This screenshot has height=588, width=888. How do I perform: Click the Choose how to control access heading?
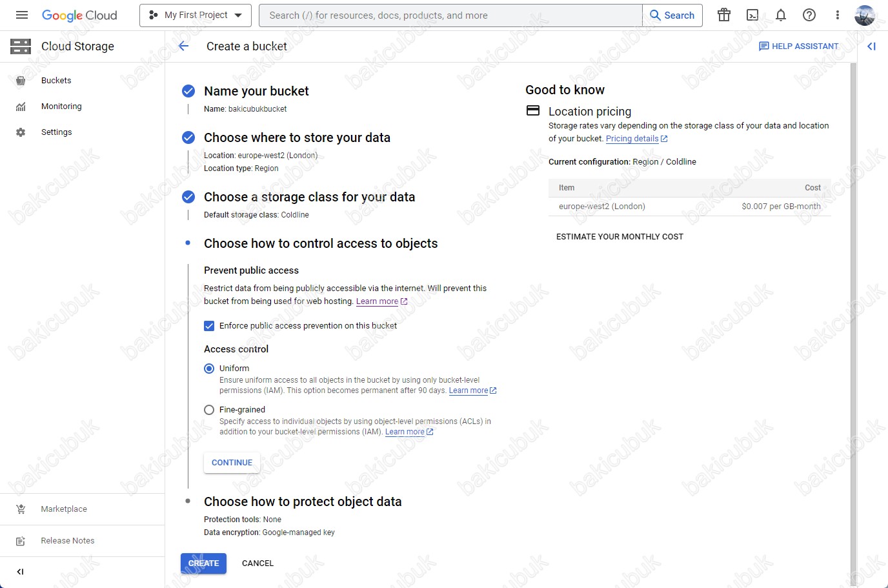click(x=321, y=243)
